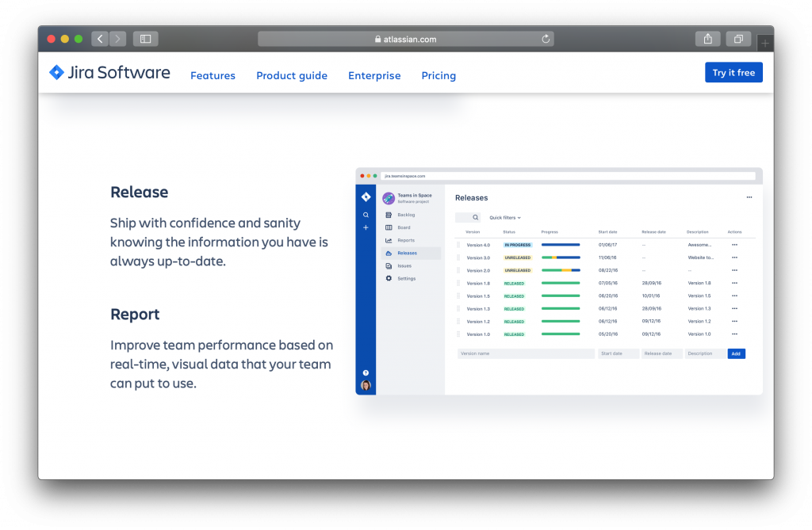This screenshot has height=530, width=812.
Task: Click the Reports chart icon
Action: coord(389,240)
